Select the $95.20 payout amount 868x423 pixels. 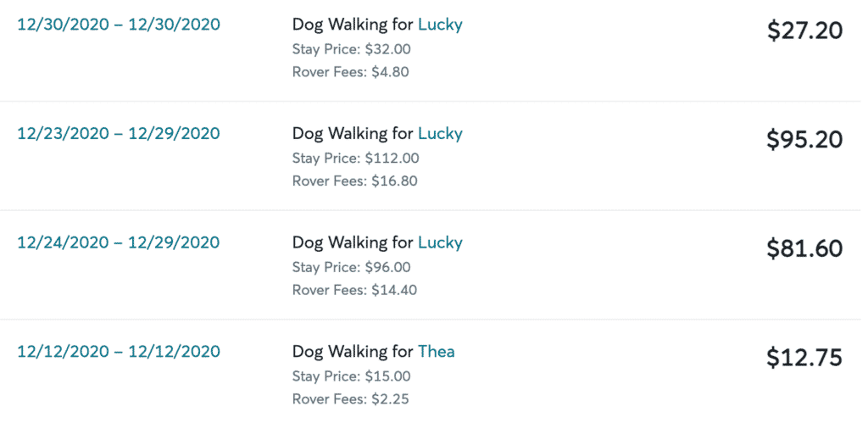coord(805,140)
